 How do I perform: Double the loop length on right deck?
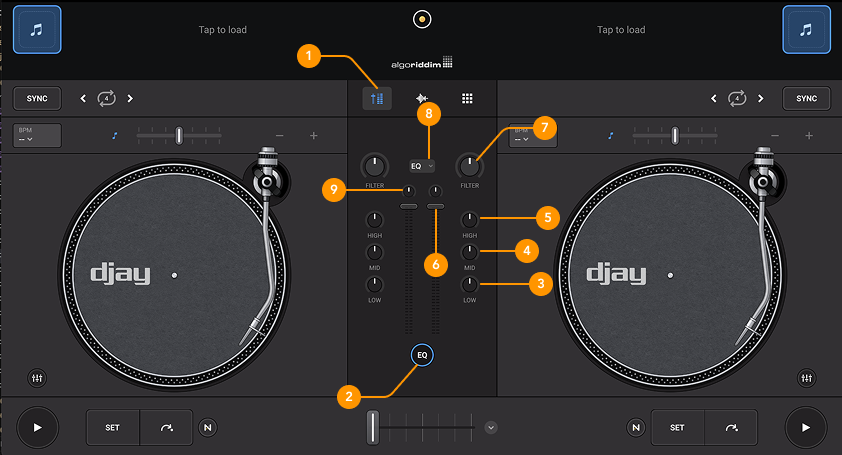coord(760,98)
